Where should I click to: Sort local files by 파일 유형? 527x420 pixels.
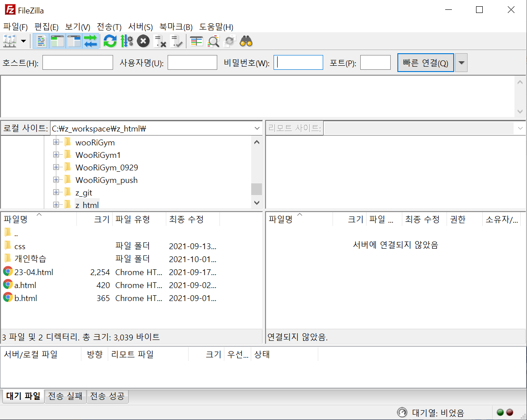pos(139,219)
